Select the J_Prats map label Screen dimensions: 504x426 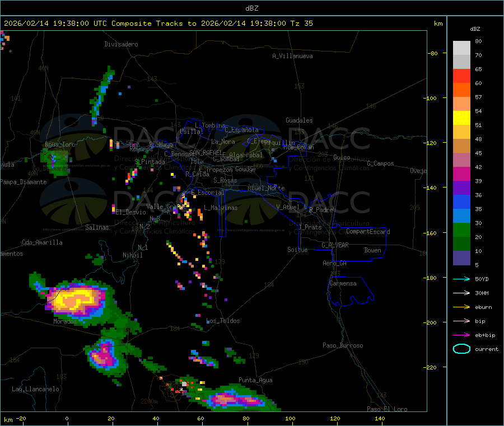(x=310, y=227)
